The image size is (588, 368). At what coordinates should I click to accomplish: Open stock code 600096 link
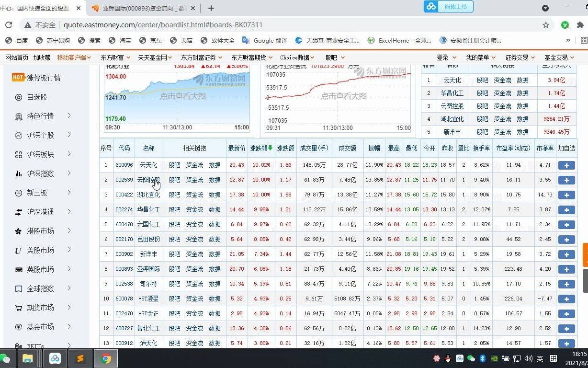124,165
